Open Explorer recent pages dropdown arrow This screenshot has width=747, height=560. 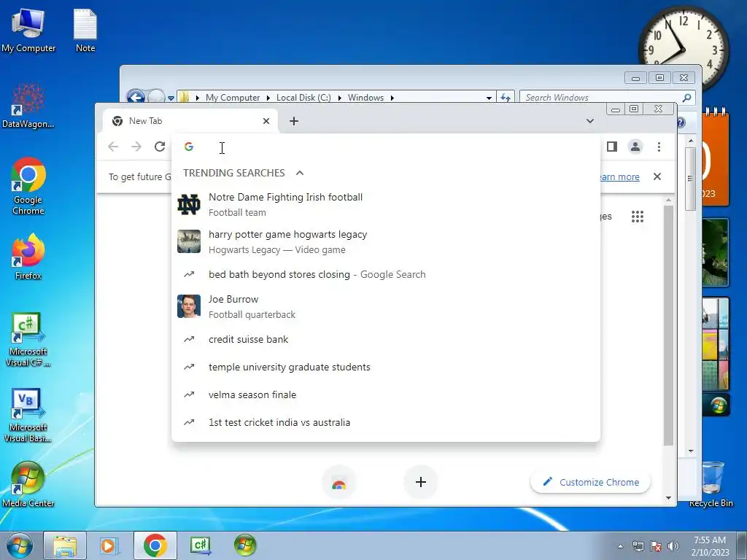(x=171, y=98)
